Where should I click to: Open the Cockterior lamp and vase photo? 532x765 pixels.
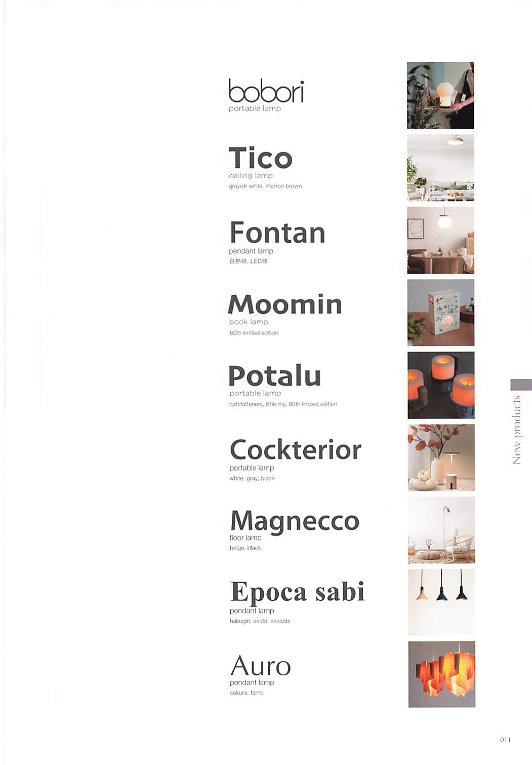click(441, 457)
